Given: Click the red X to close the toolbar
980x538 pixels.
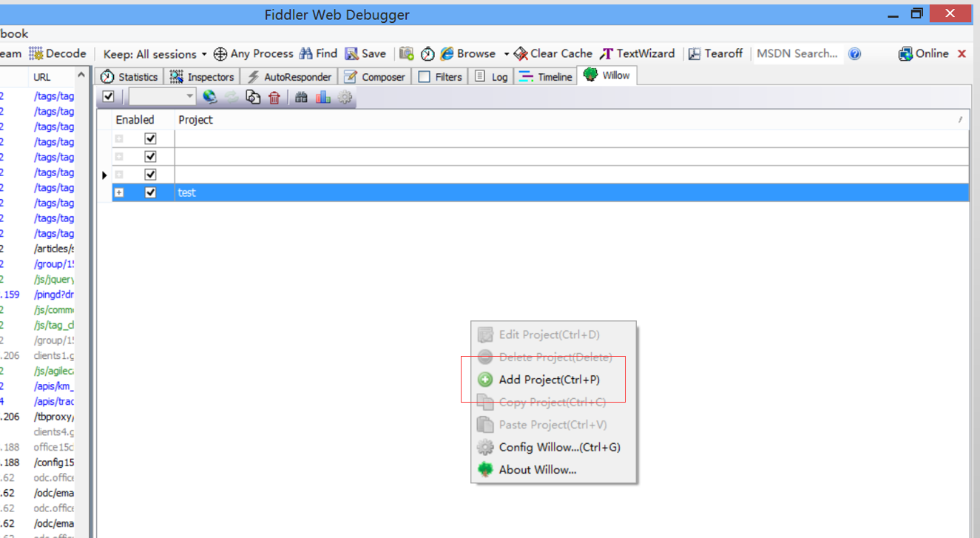Looking at the screenshot, I should coord(962,53).
